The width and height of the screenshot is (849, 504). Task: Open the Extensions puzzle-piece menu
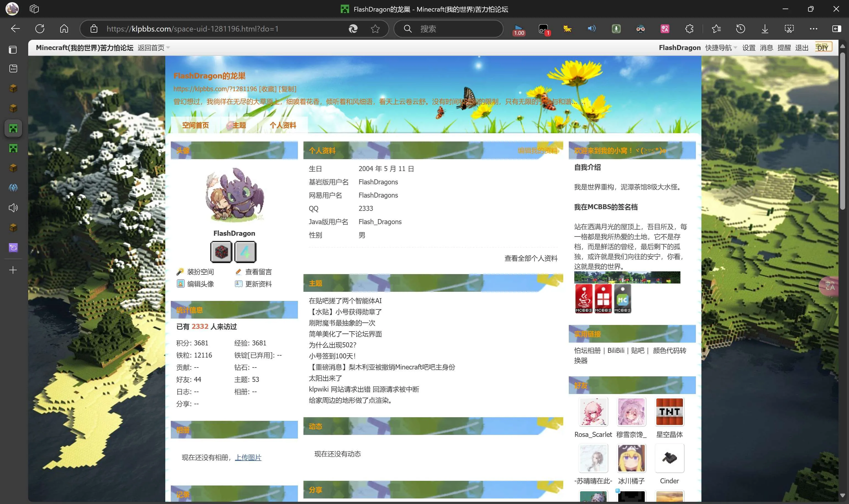pos(689,29)
